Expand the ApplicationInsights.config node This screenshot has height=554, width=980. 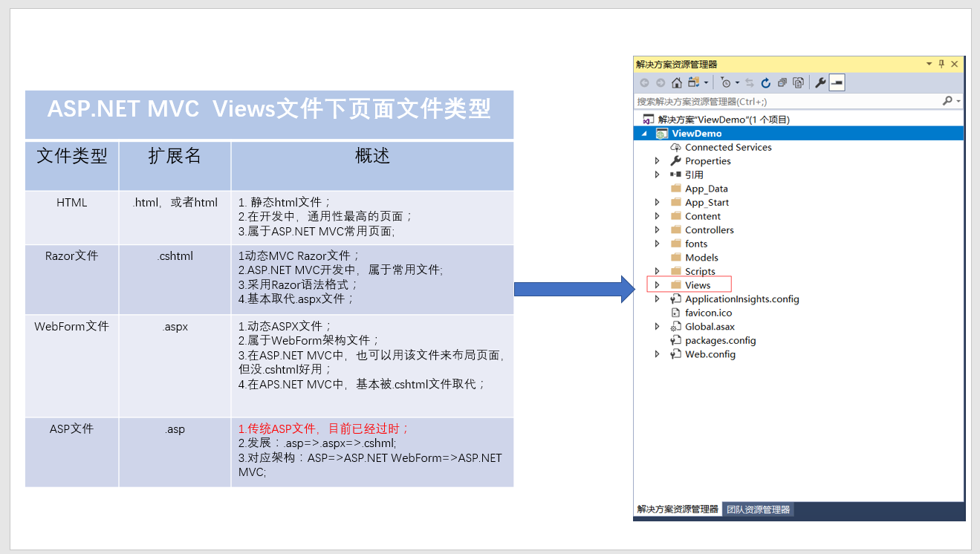(x=657, y=299)
